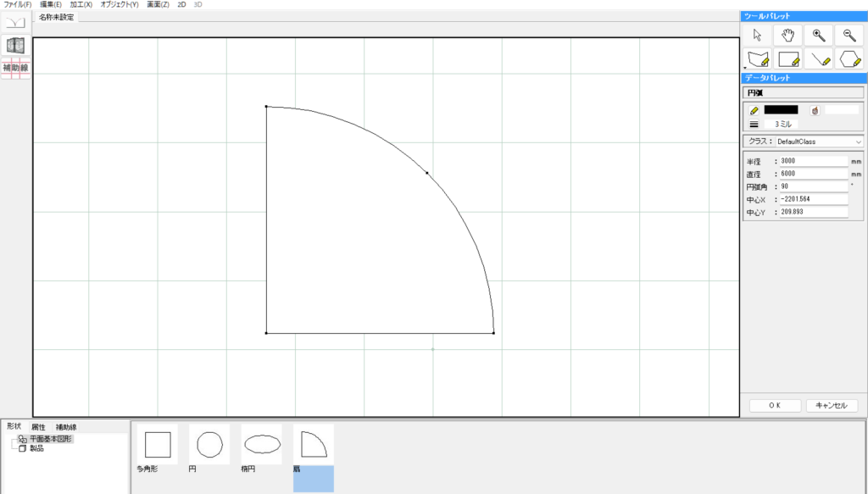This screenshot has width=868, height=494.
Task: Click the black pen color swatch
Action: [781, 109]
